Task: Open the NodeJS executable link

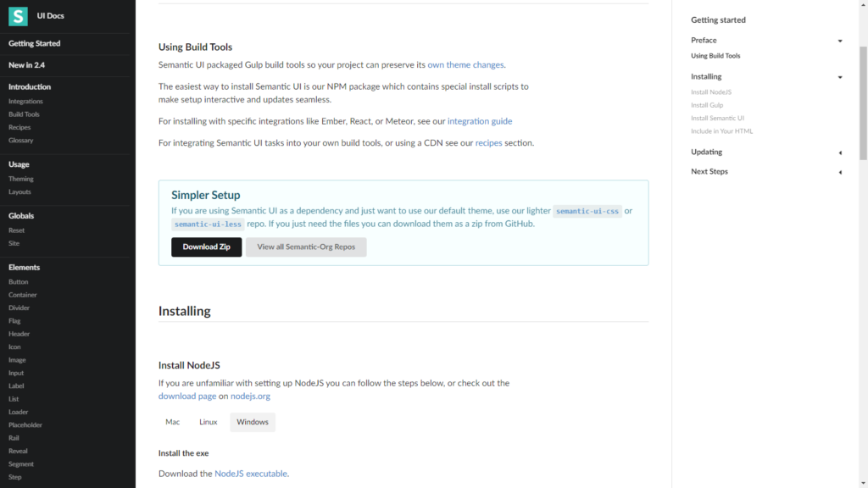Action: 251,474
